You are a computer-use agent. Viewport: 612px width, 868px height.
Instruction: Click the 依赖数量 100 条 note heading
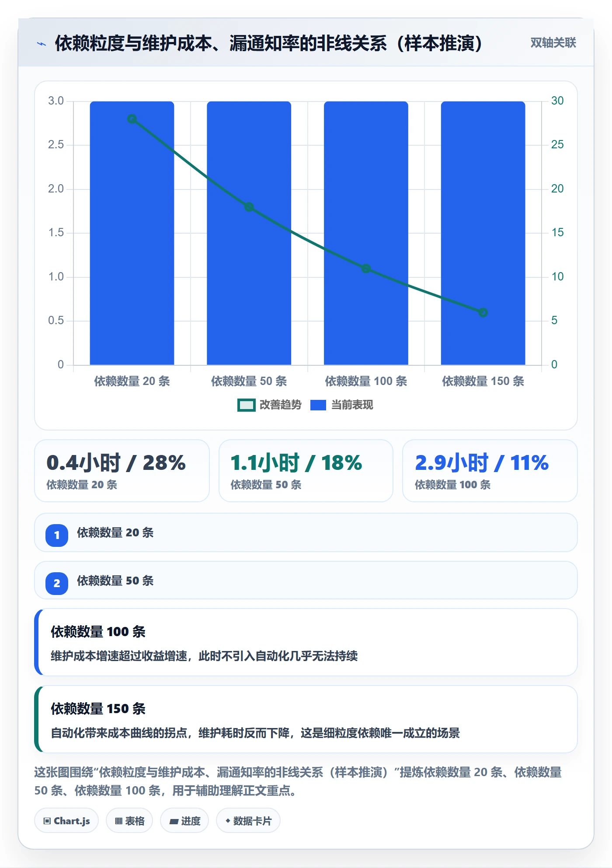tap(98, 632)
